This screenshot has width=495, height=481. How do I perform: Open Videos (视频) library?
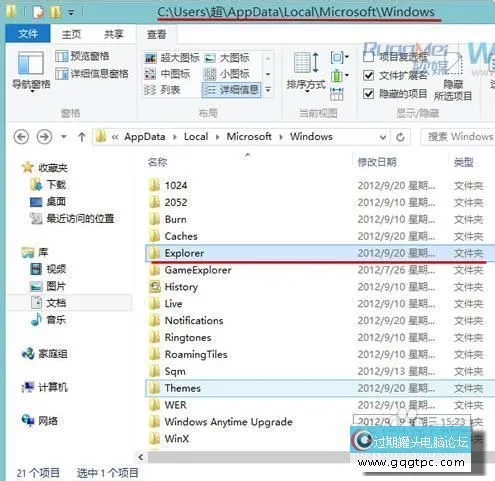(x=48, y=269)
